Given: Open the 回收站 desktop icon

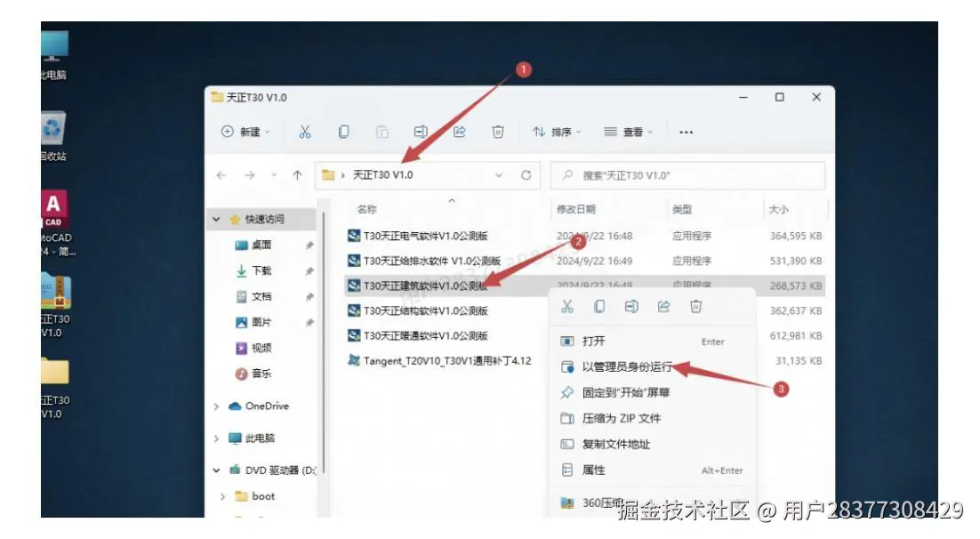Looking at the screenshot, I should [x=53, y=136].
